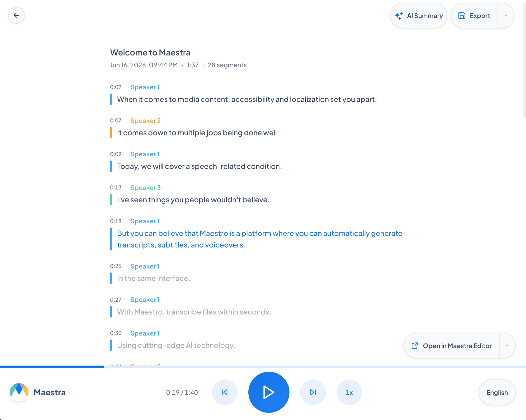Screen dimensions: 526x420
Task: Jump to 'When it comes to media content' segment
Action: (247, 99)
